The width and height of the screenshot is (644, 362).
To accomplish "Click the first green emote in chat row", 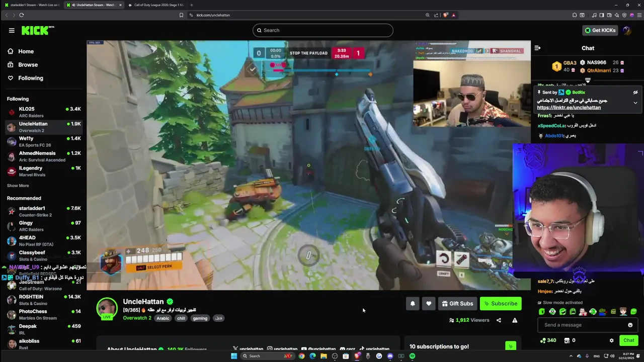I will [x=542, y=312].
